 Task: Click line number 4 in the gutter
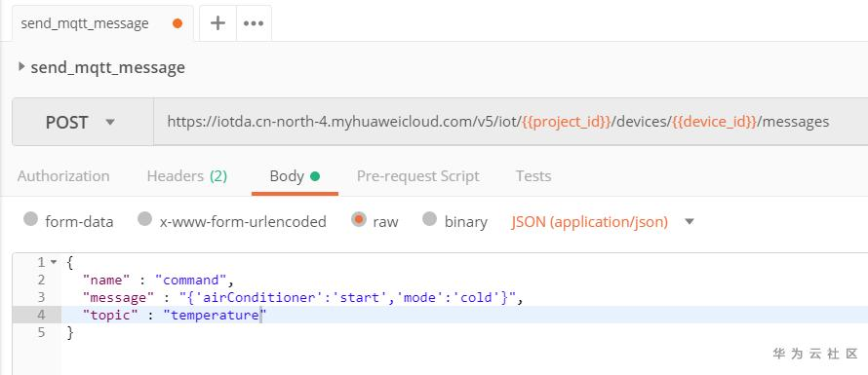click(x=42, y=316)
